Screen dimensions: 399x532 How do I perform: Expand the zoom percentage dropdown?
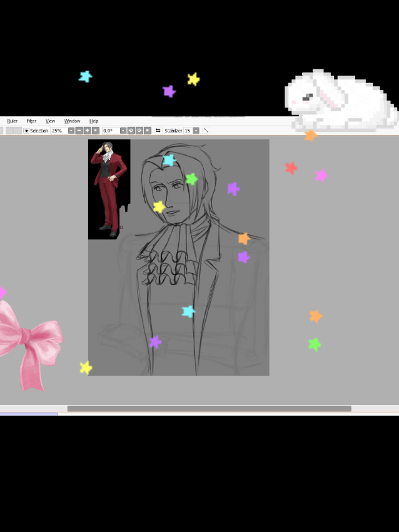[71, 131]
